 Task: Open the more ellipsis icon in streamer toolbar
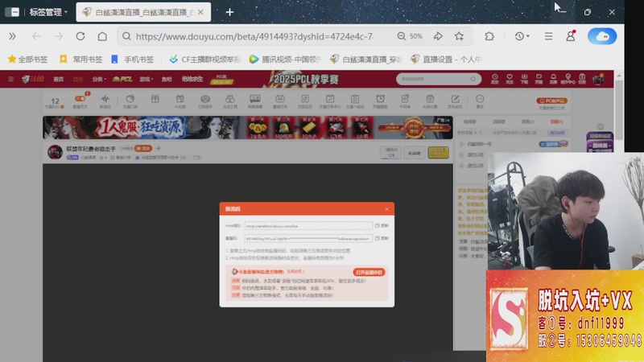point(480,101)
